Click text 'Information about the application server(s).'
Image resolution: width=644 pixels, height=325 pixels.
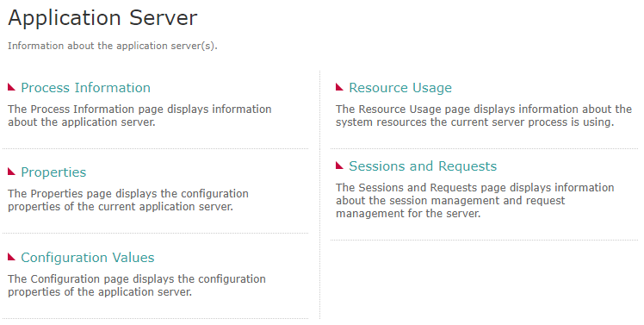point(113,46)
